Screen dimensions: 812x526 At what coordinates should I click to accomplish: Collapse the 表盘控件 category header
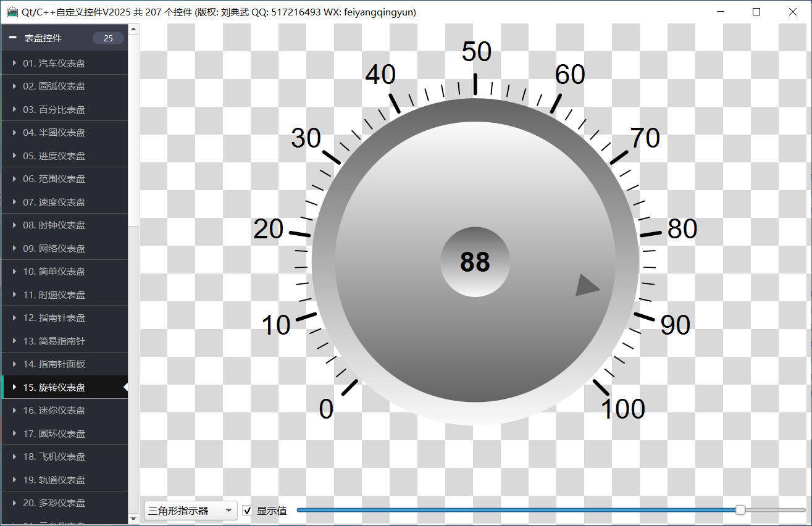click(64, 38)
